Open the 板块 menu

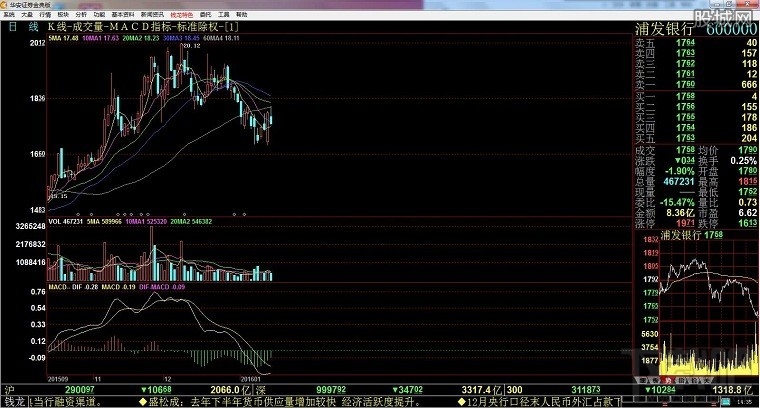pyautogui.click(x=63, y=15)
